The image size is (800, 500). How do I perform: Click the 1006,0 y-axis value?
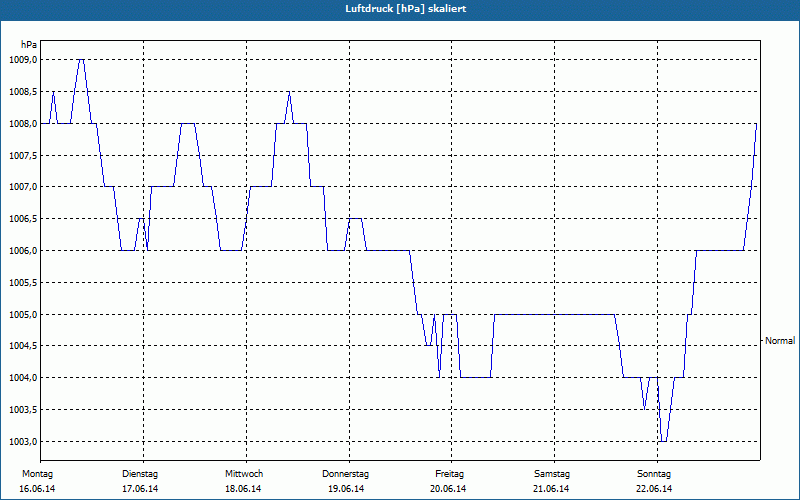point(23,251)
